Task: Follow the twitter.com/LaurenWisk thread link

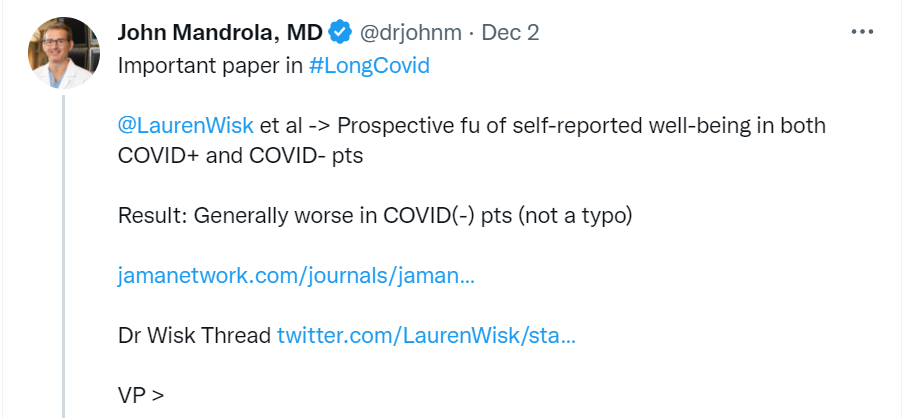Action: pyautogui.click(x=426, y=335)
